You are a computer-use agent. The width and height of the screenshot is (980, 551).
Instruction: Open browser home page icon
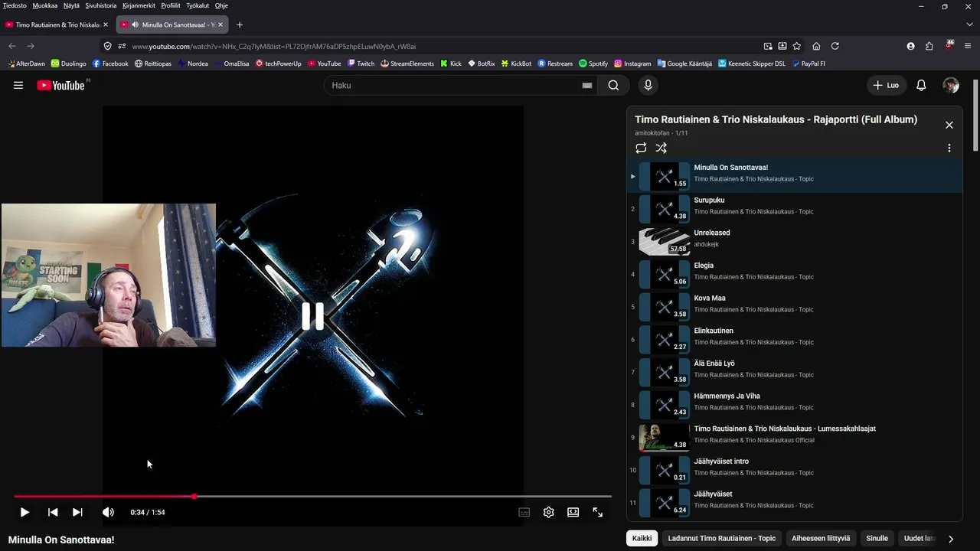tap(816, 46)
